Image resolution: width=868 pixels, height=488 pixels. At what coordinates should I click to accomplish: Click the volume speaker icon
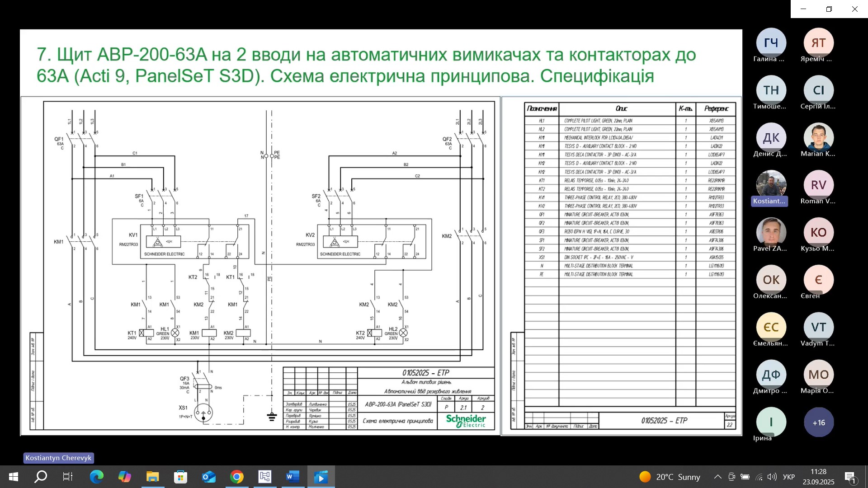772,477
